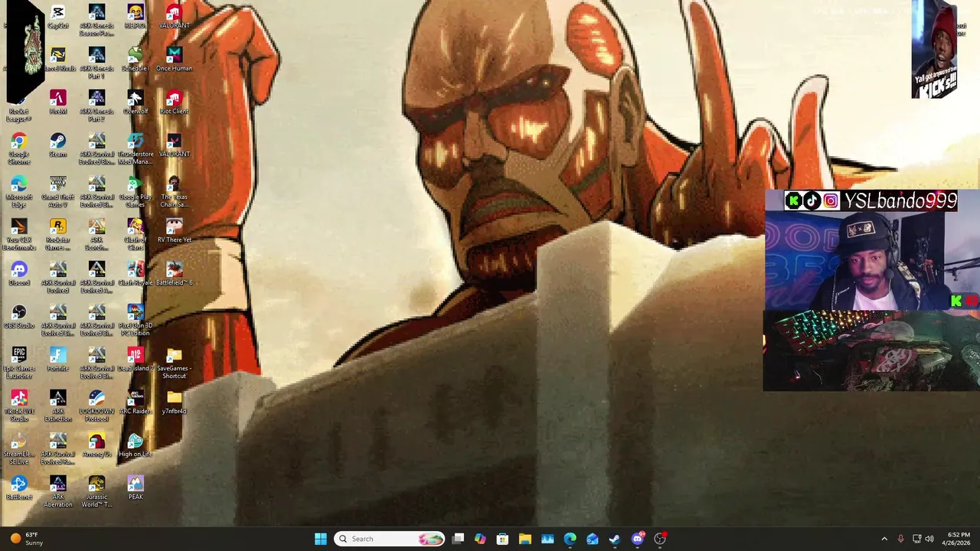
Task: Open Rockstar Games Launcher desktop icon
Action: [x=58, y=234]
